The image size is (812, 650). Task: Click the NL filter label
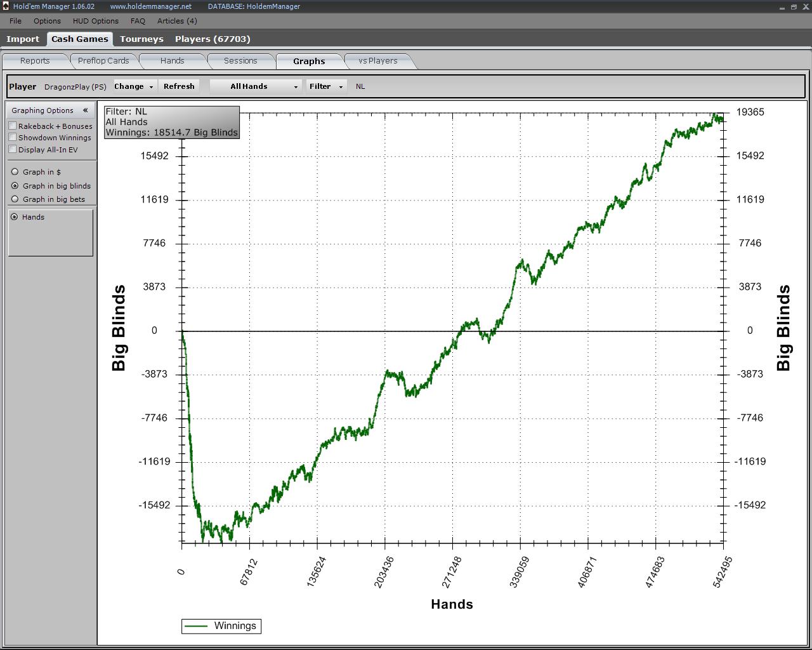(x=360, y=86)
